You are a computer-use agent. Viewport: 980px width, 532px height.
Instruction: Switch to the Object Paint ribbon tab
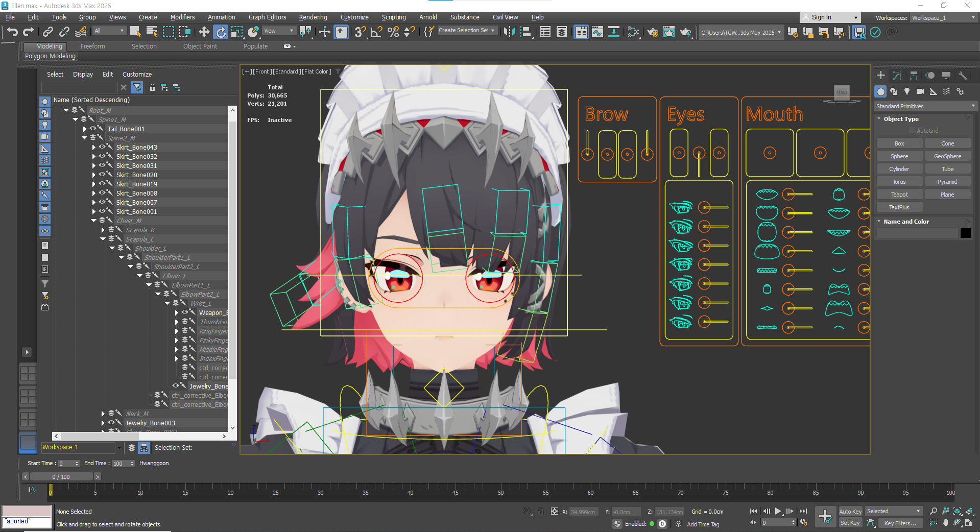tap(200, 46)
